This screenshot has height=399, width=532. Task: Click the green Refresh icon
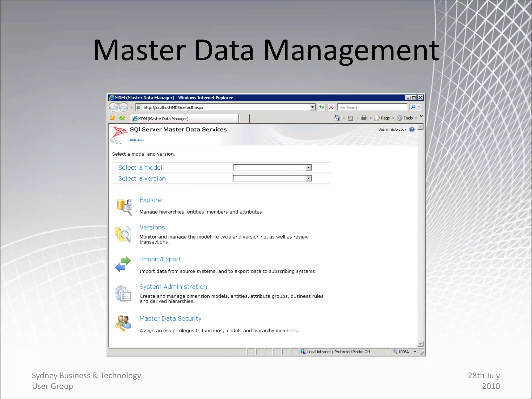pyautogui.click(x=322, y=107)
